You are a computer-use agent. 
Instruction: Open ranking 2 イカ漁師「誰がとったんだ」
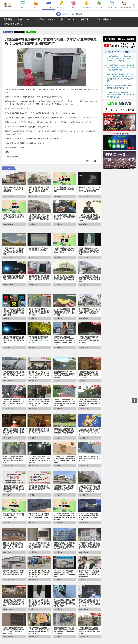point(120,68)
